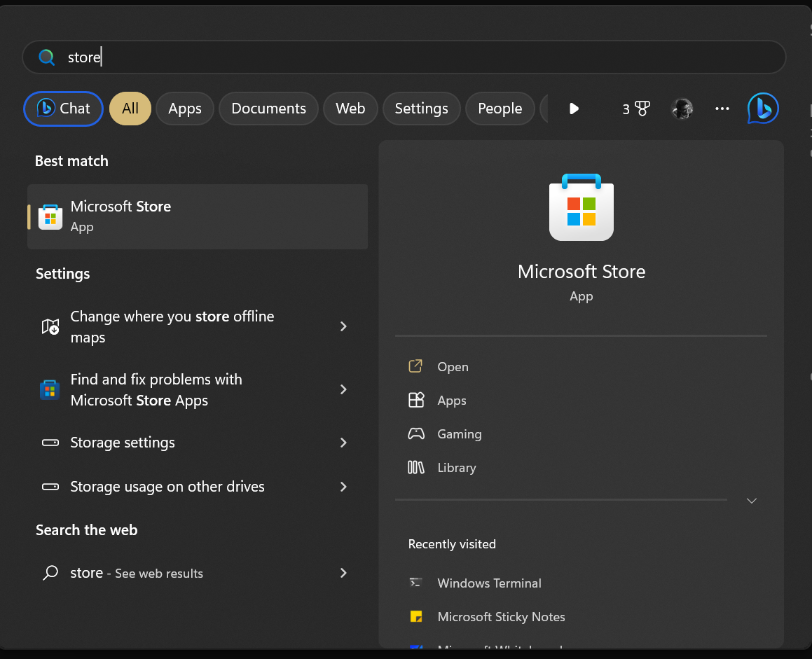This screenshot has height=659, width=812.
Task: Open the Library section of Microsoft Store
Action: coord(456,468)
